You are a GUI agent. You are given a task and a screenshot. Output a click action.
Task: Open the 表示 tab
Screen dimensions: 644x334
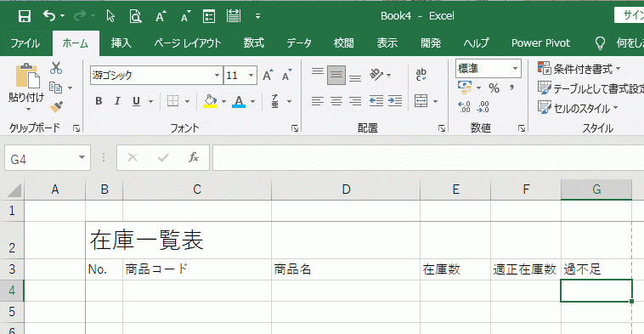pos(387,43)
